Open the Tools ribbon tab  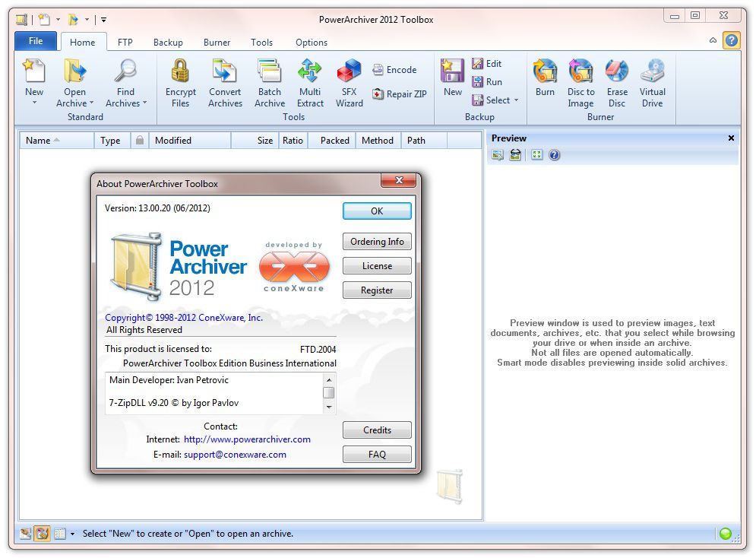[x=261, y=43]
